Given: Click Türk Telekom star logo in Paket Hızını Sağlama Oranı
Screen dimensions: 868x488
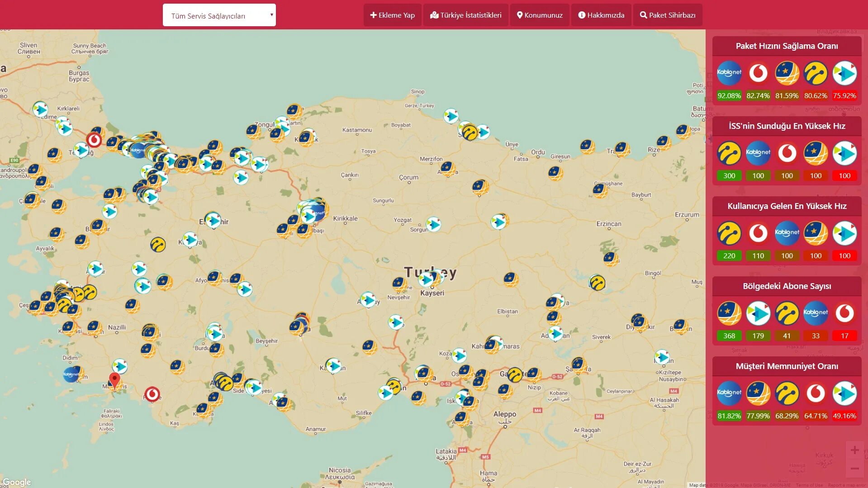Looking at the screenshot, I should click(x=787, y=73).
